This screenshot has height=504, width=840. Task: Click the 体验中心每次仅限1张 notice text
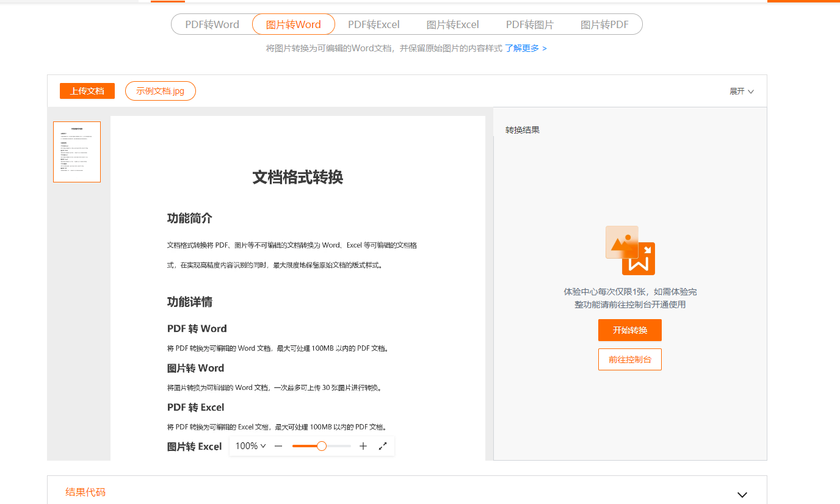tap(630, 298)
